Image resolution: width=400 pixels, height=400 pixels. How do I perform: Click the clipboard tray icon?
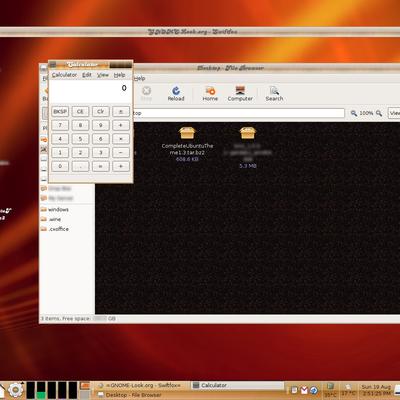pyautogui.click(x=295, y=390)
